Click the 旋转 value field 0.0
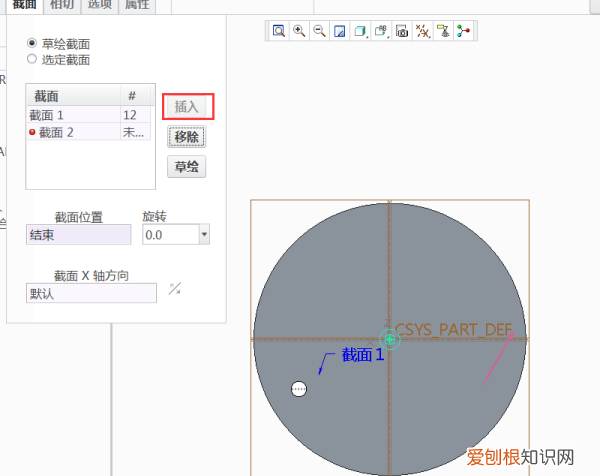This screenshot has height=476, width=600. tap(171, 235)
